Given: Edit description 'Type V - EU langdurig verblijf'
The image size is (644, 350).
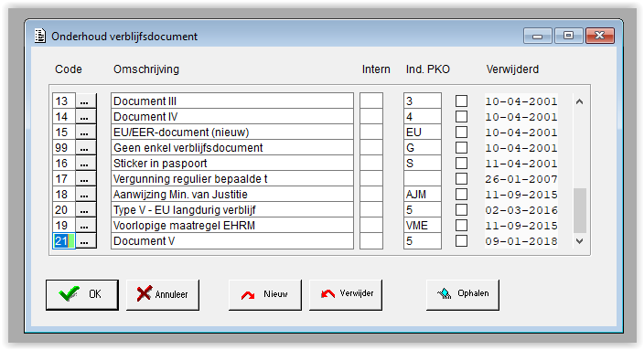Looking at the screenshot, I should pos(232,210).
